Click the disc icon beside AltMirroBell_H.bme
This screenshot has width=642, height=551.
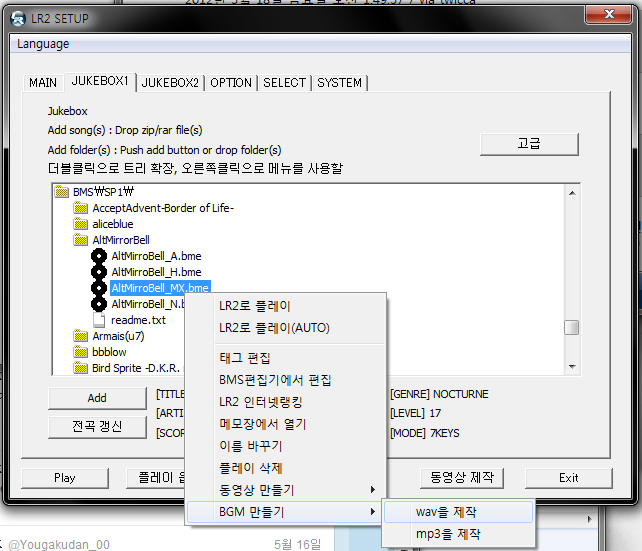[99, 272]
